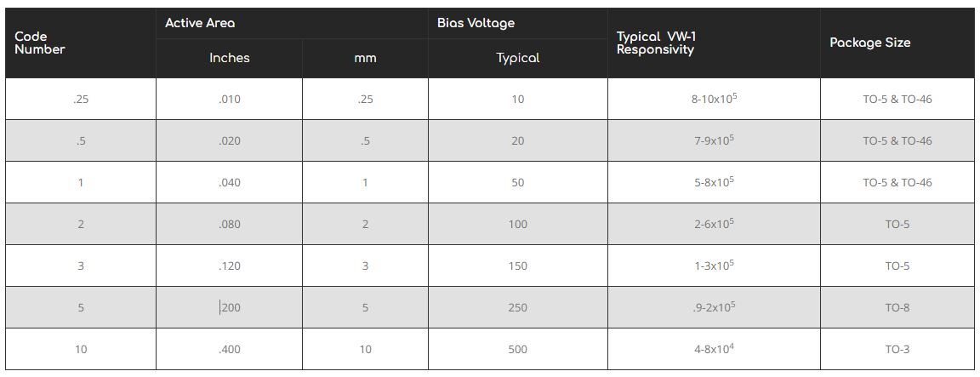Select the 2-6x10⁵ responsivity cell
The height and width of the screenshot is (377, 980).
[713, 224]
